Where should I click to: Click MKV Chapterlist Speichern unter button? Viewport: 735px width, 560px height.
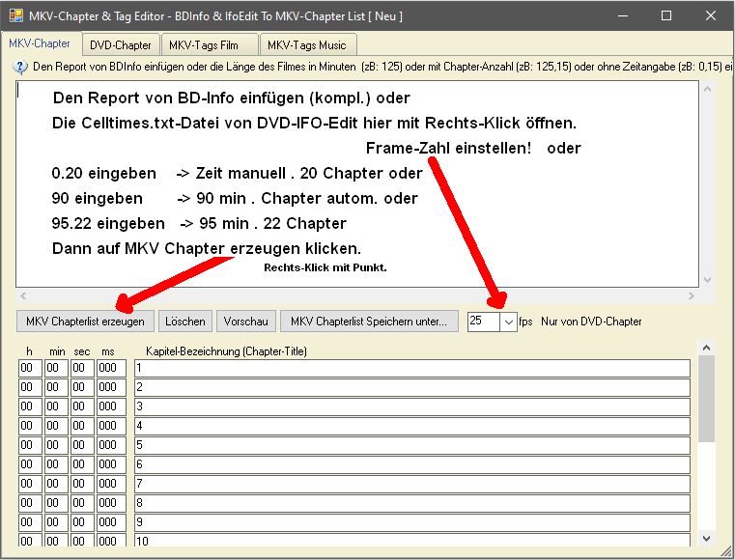369,322
